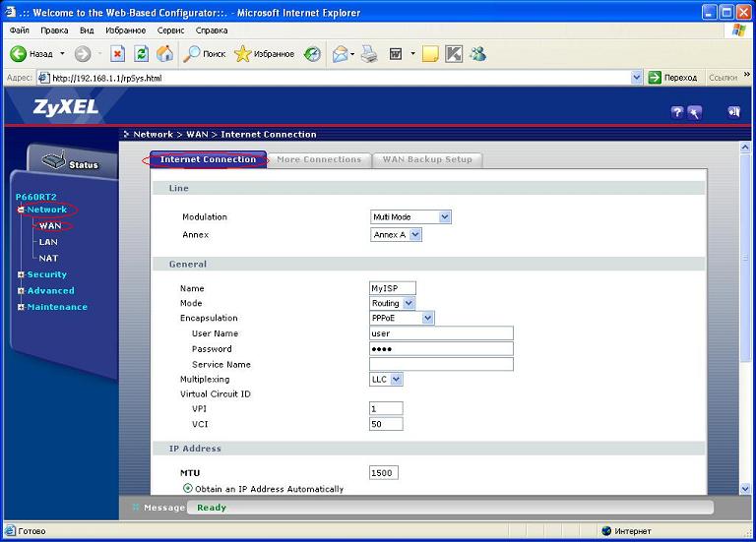The height and width of the screenshot is (542, 756).
Task: Expand the Advanced tree node
Action: tap(21, 291)
